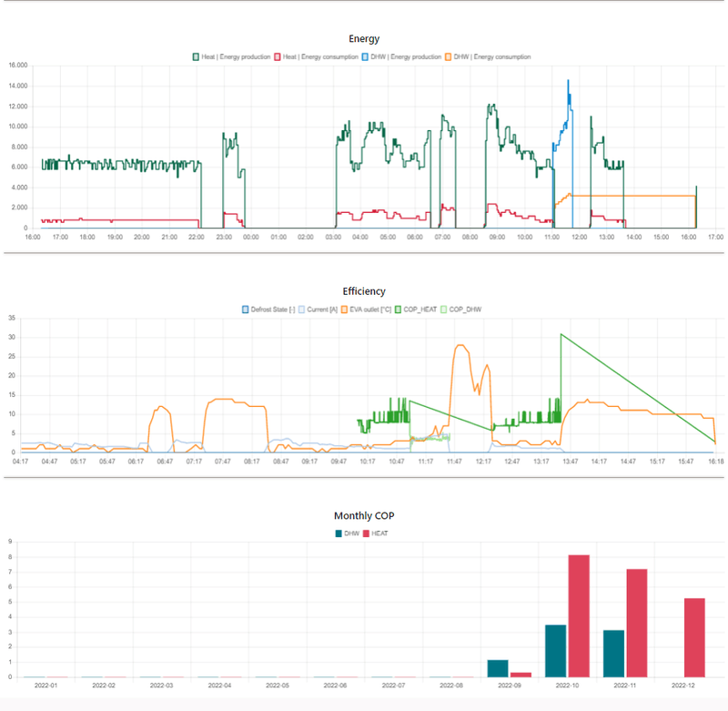The height and width of the screenshot is (711, 728).
Task: Click the red Heat Energy consumption legend swatch
Action: point(277,56)
